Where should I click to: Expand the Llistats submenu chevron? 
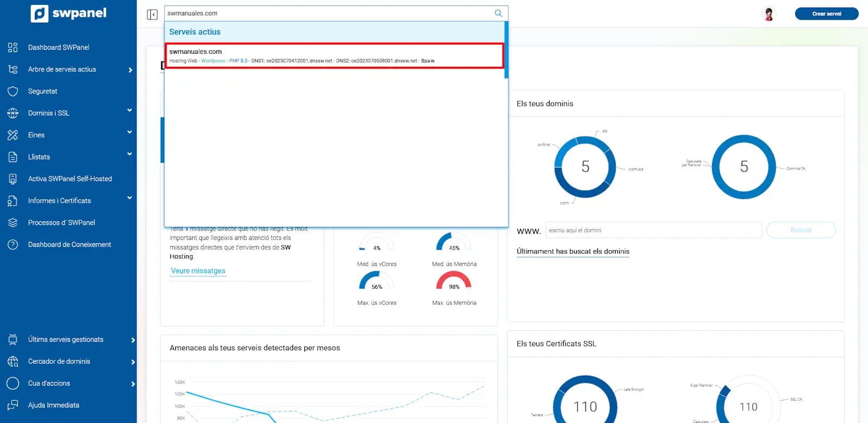(130, 154)
